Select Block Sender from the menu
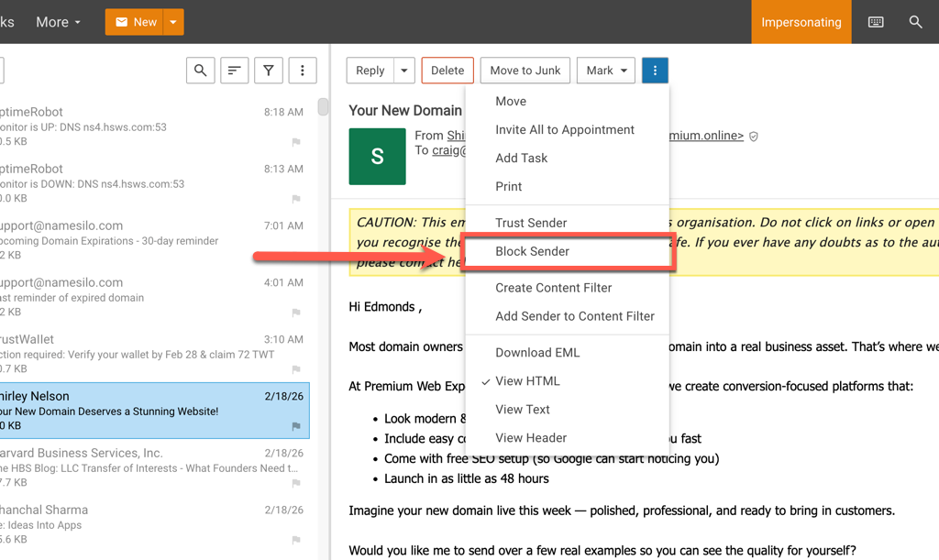 [x=532, y=251]
